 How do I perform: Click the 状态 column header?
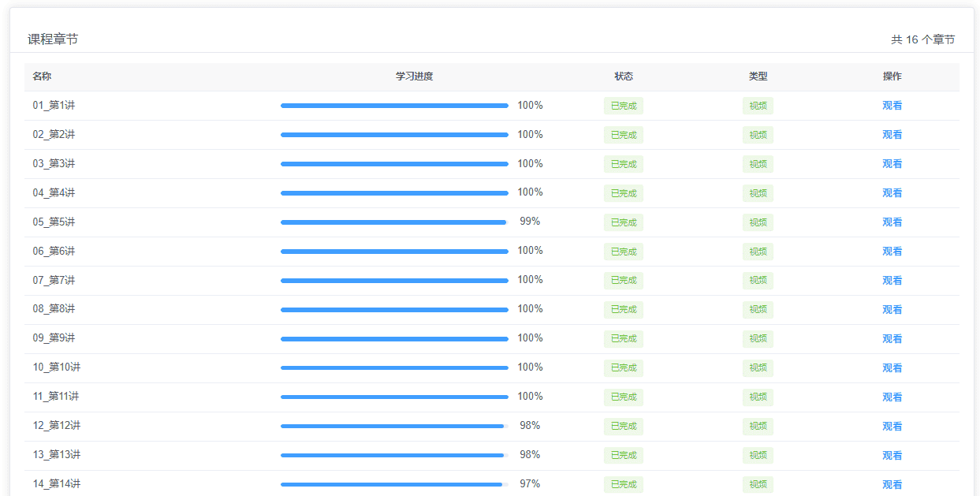tap(624, 76)
